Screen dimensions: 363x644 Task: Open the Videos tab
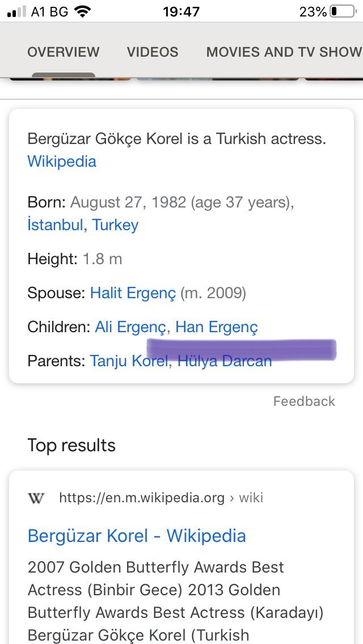pyautogui.click(x=153, y=52)
